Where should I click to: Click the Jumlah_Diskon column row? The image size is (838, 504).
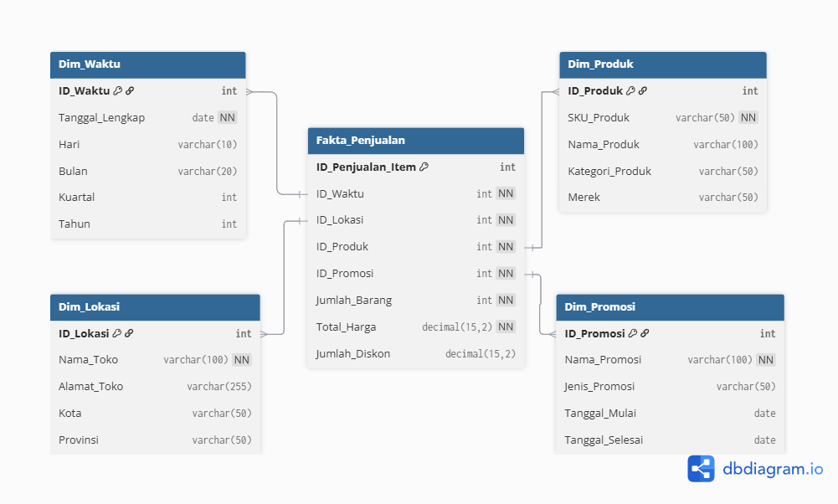pyautogui.click(x=415, y=354)
